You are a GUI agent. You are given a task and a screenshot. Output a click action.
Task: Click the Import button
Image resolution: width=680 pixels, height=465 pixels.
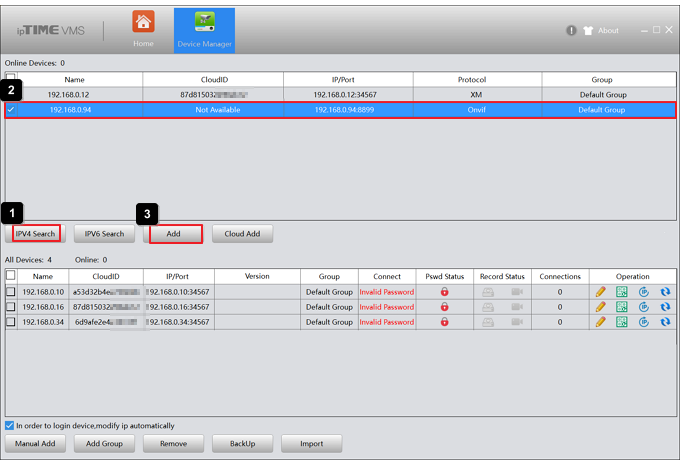coord(311,444)
